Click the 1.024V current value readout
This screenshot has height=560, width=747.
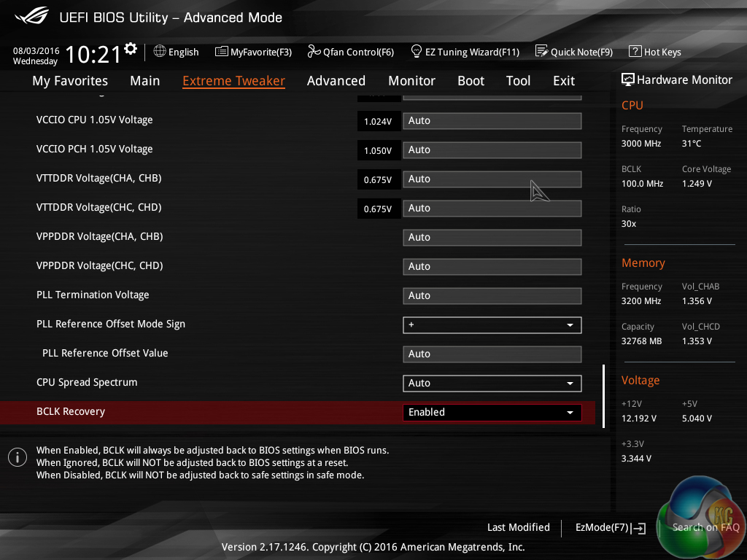379,122
